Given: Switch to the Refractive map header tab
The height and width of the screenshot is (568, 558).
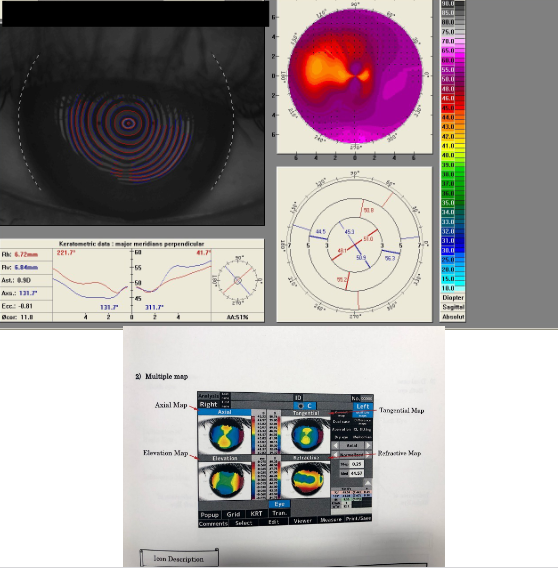Looking at the screenshot, I should (305, 458).
